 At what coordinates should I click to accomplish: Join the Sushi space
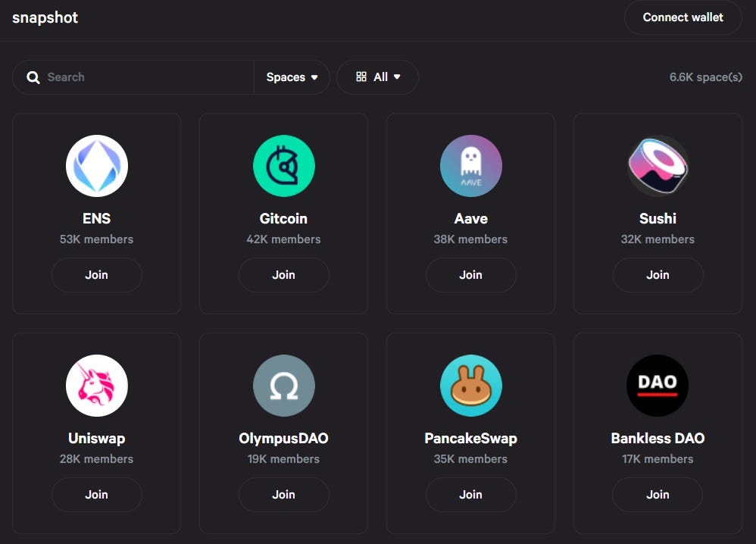click(x=658, y=275)
